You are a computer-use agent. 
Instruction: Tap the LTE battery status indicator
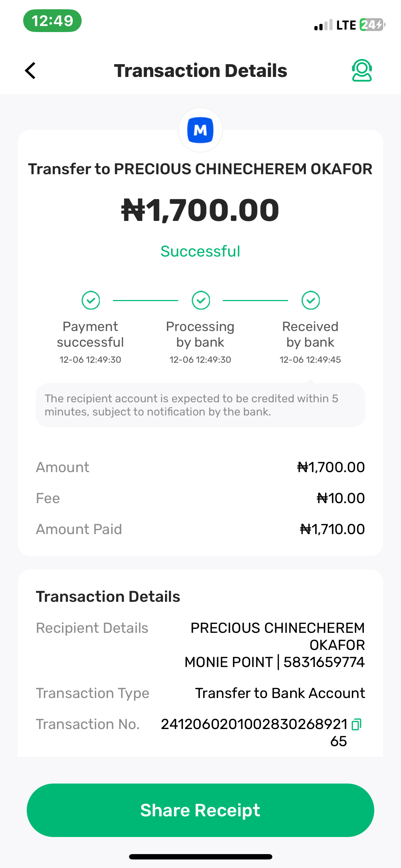(371, 25)
